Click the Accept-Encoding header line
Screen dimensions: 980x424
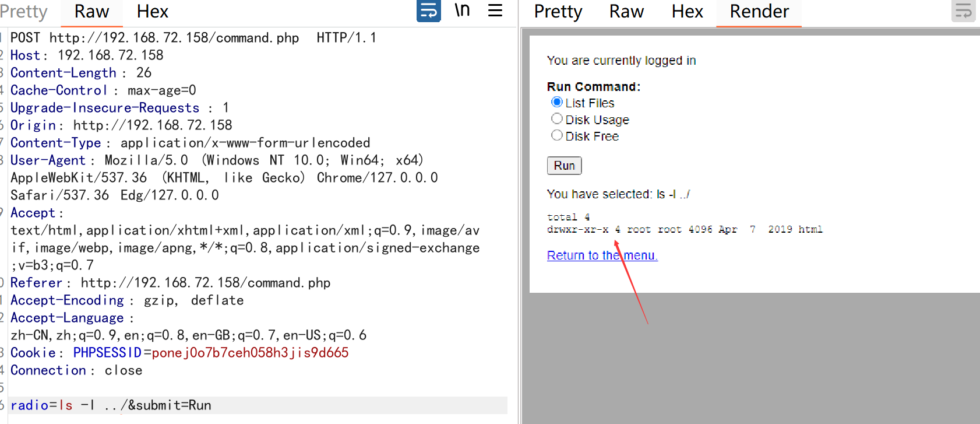tap(127, 300)
